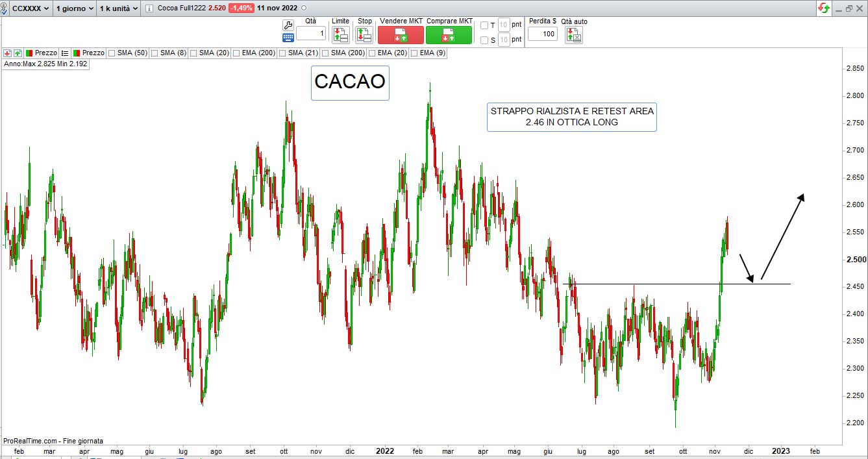Click the Anno Max 2.825 Min 2.192 label
This screenshot has width=868, height=459.
[45, 64]
